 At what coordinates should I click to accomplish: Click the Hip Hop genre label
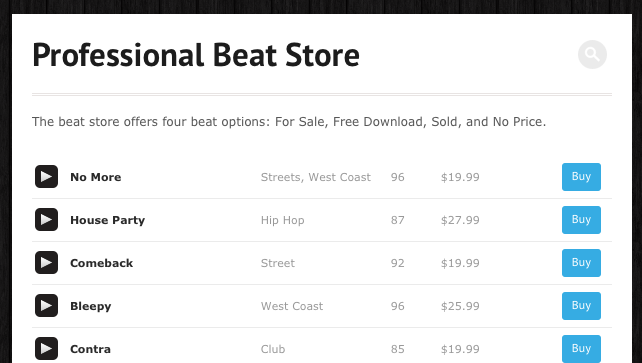[283, 221]
